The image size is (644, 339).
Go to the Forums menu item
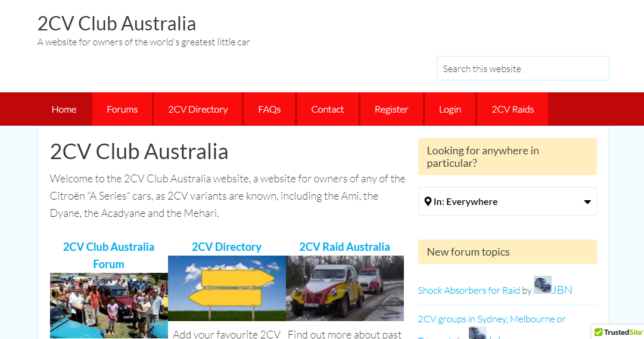122,109
